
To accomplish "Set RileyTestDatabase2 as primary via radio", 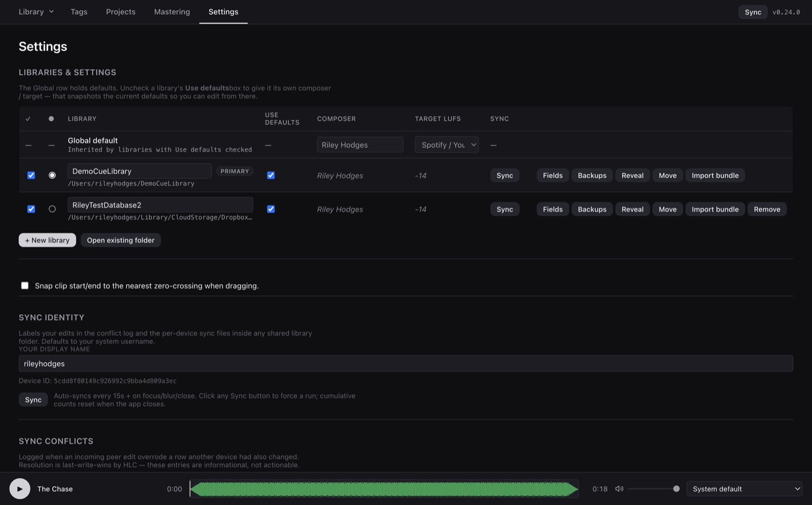I will click(52, 209).
